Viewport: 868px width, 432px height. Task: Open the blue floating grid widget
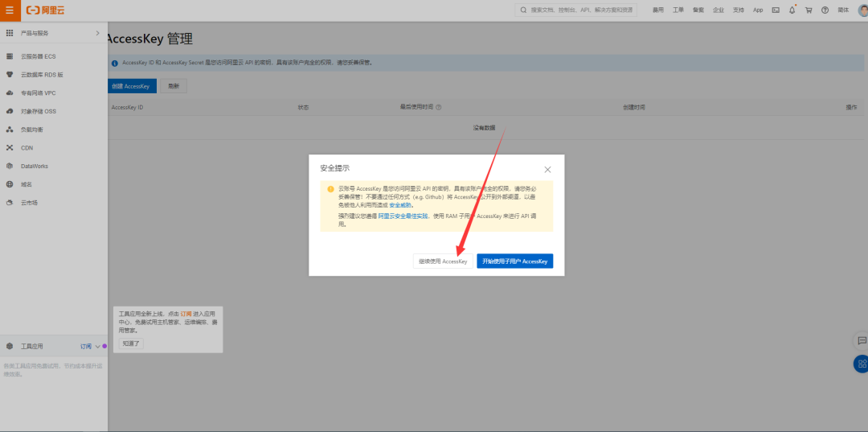(x=862, y=364)
